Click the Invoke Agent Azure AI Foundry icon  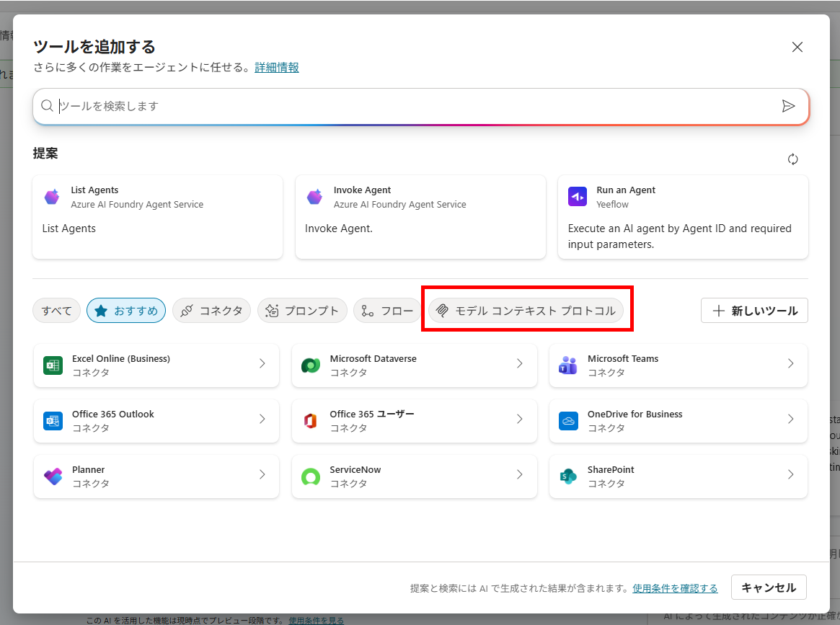314,197
